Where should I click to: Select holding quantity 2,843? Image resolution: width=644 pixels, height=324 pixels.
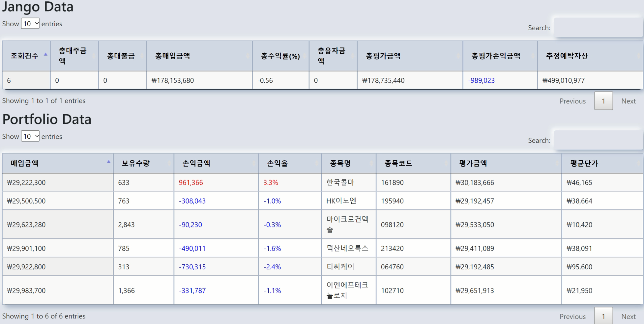coord(143,225)
